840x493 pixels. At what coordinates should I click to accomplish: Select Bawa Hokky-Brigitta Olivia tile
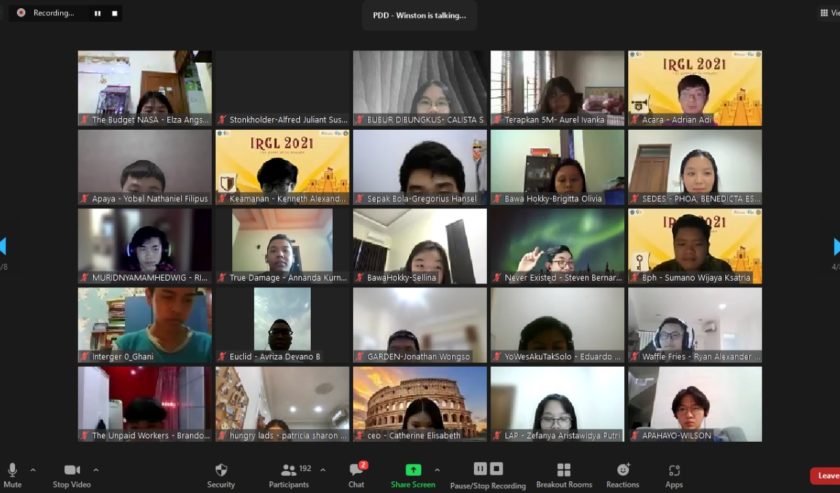[x=557, y=167]
